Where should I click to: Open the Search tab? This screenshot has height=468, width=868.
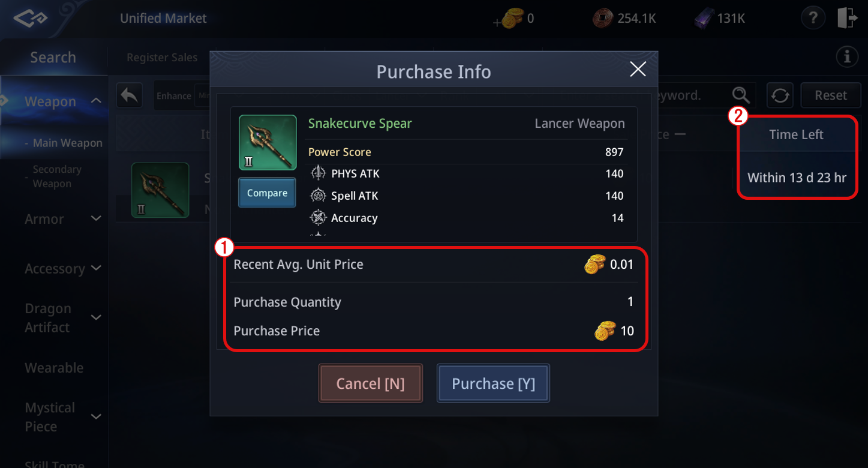[53, 58]
